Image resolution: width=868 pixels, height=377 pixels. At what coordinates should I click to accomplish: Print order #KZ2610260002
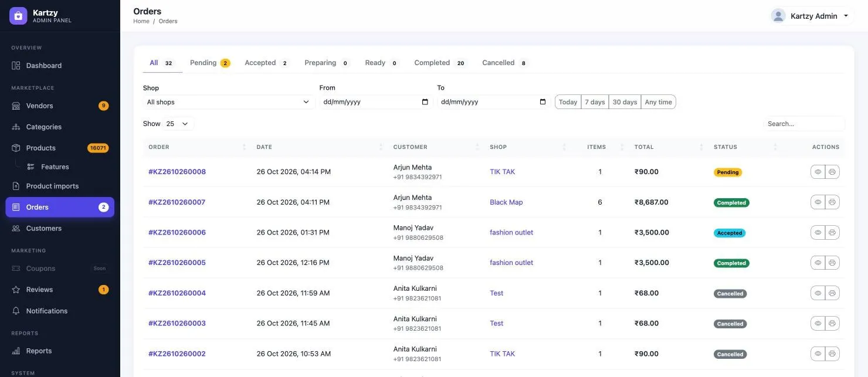click(832, 354)
